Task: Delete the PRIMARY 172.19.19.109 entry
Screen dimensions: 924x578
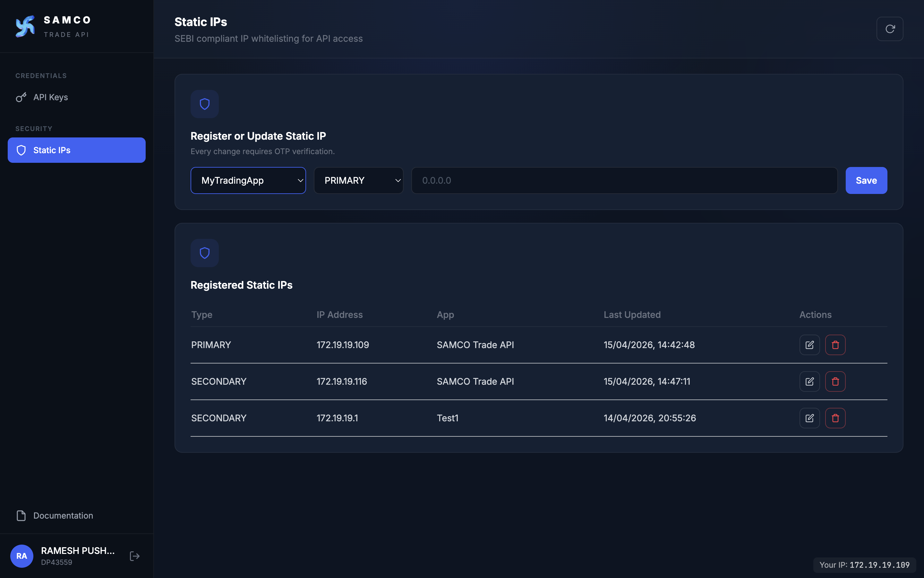Action: (x=835, y=345)
